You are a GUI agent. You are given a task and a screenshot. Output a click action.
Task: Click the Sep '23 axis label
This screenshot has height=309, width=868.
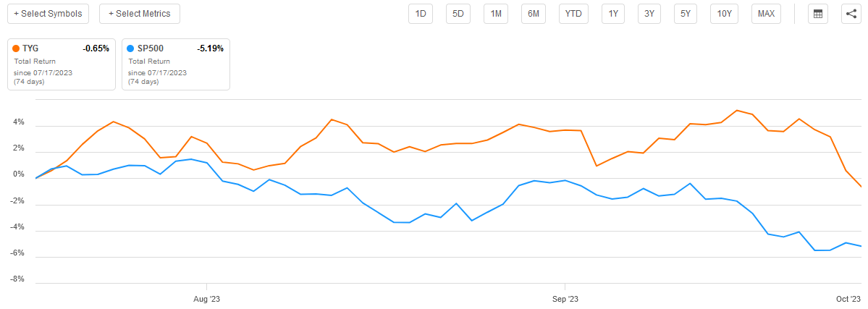click(x=565, y=299)
